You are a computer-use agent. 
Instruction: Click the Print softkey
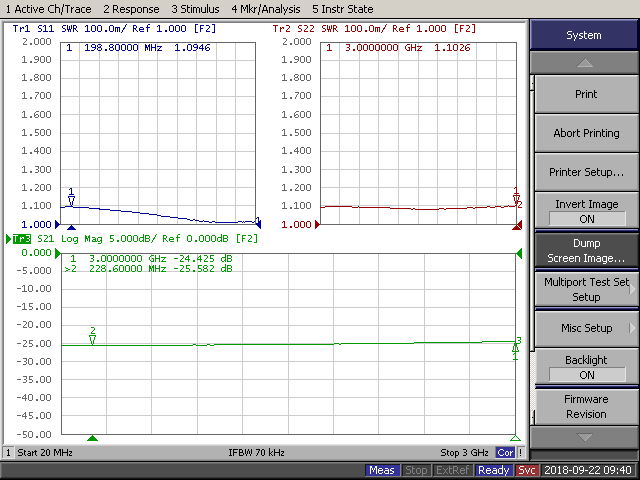click(x=586, y=94)
